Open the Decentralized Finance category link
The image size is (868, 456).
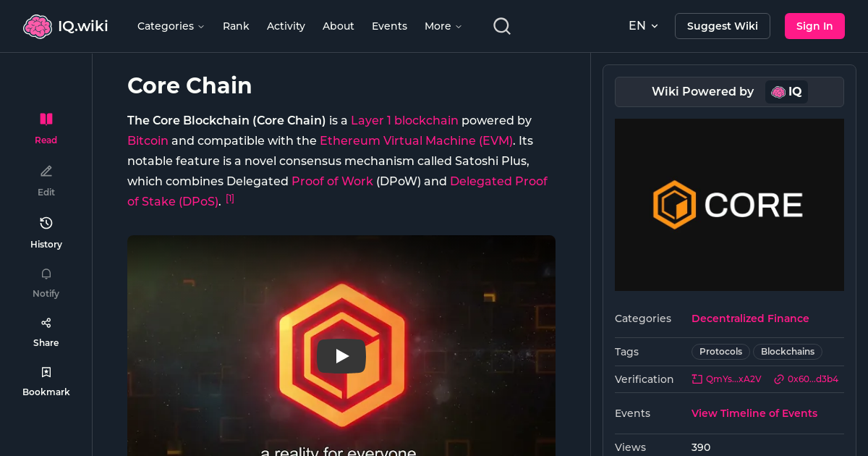pyautogui.click(x=750, y=318)
